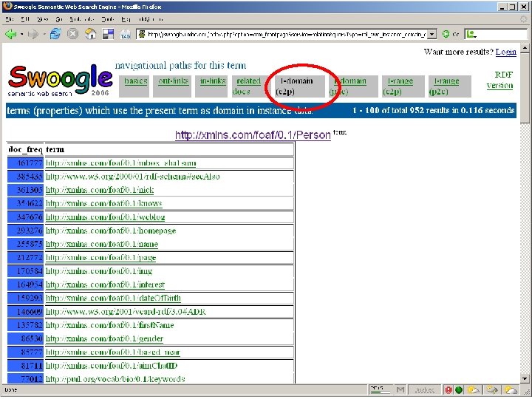Open the foaf mbox_sha1sum term link
Screen dimensions: 532x399
(120, 163)
